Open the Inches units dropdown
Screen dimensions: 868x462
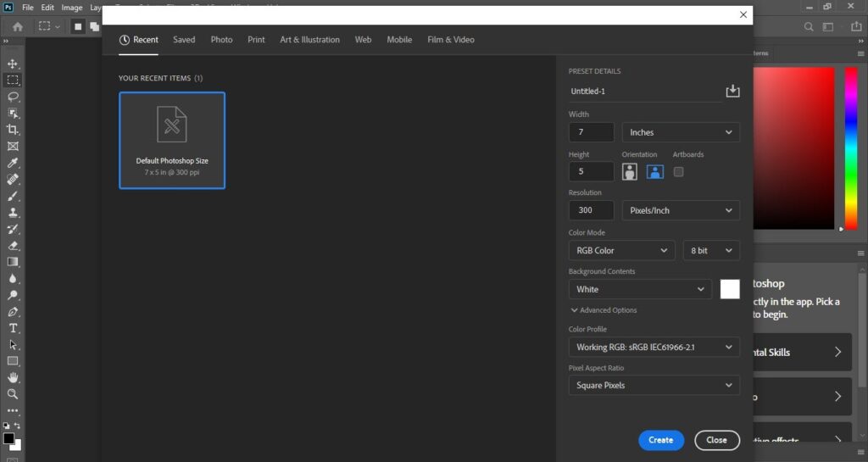point(681,132)
